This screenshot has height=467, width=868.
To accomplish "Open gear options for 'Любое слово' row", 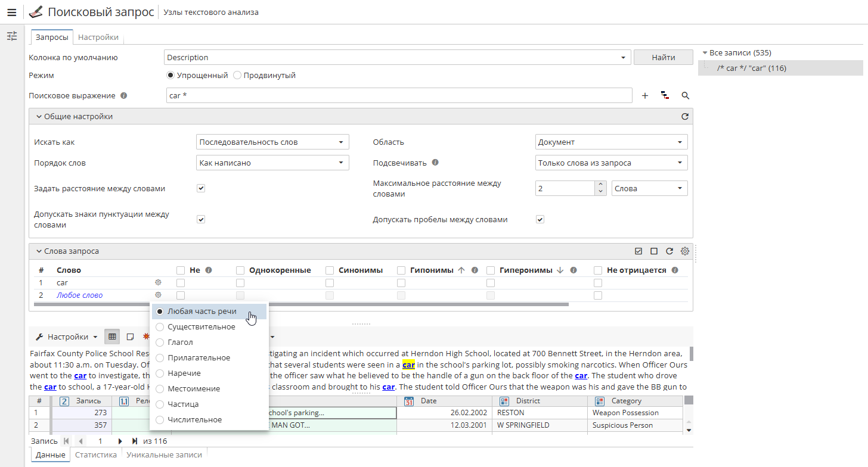I will [158, 295].
